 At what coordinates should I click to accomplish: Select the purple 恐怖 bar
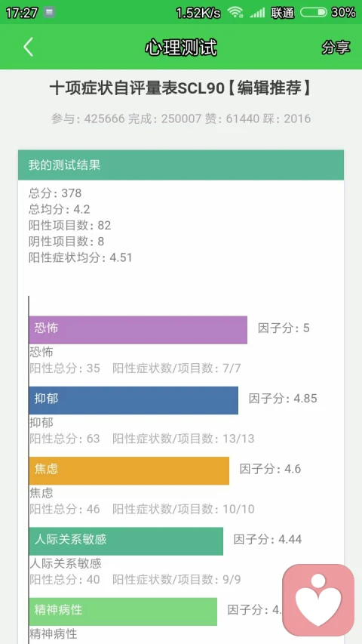coord(138,330)
